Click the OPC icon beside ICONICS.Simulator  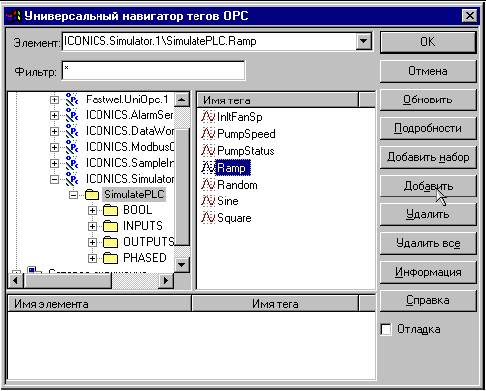click(x=72, y=179)
